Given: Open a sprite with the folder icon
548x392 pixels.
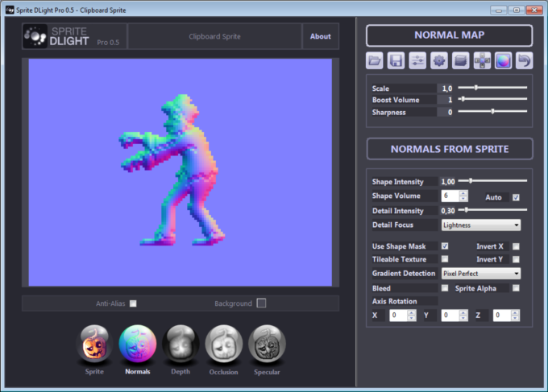Looking at the screenshot, I should point(374,60).
